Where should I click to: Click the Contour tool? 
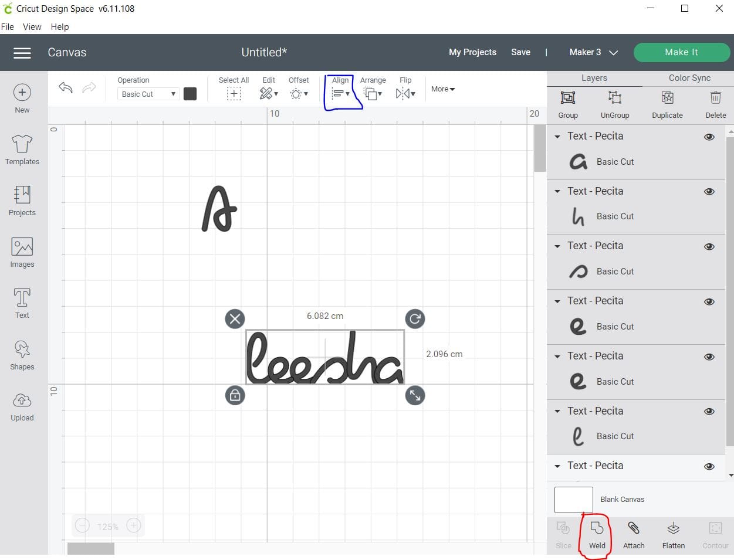coord(715,535)
